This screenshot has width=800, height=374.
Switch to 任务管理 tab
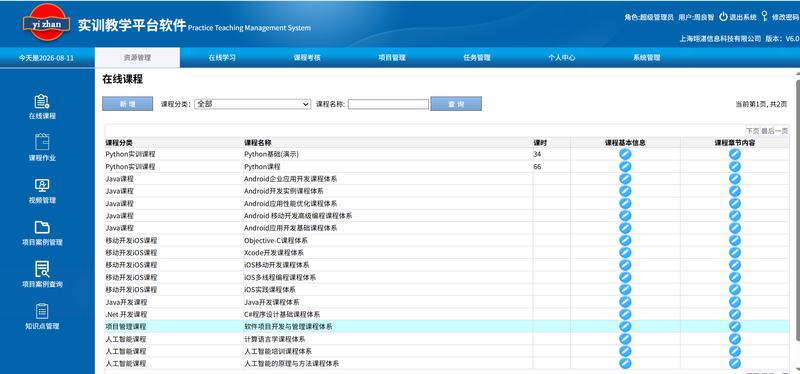pyautogui.click(x=477, y=58)
